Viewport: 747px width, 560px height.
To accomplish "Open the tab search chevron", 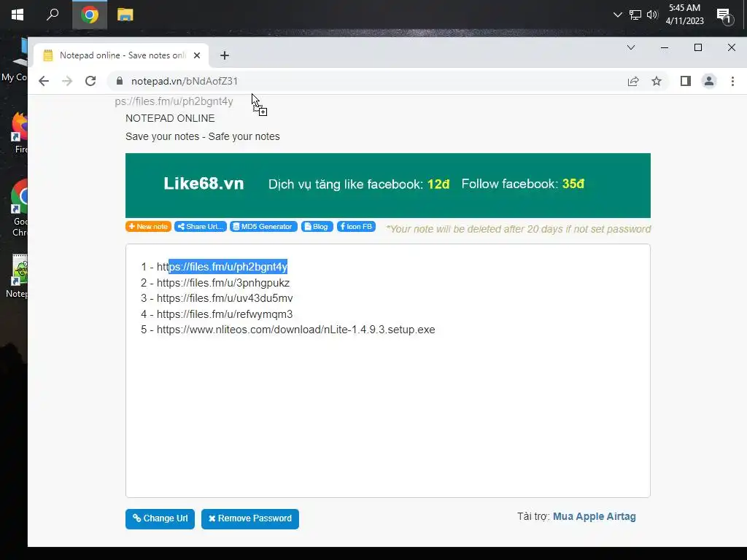I will point(631,47).
